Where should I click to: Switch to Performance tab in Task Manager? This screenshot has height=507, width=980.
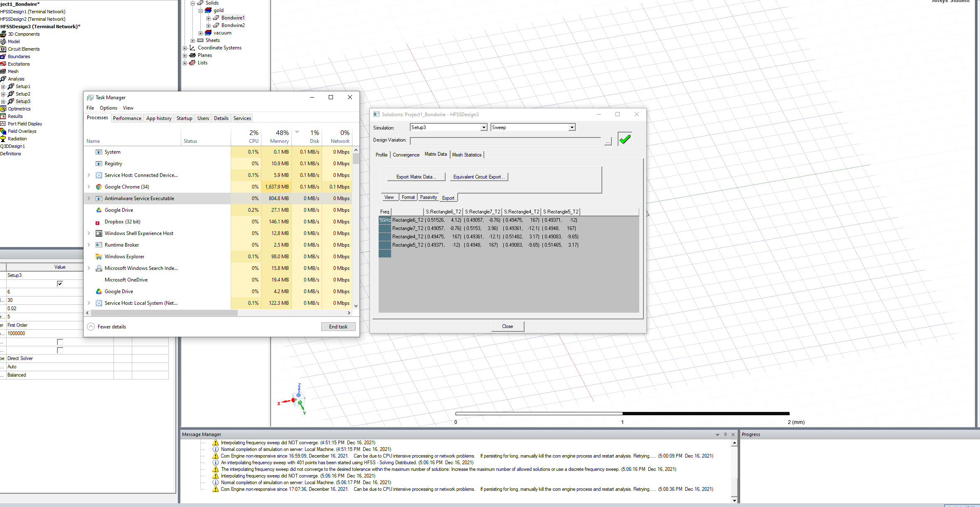[x=127, y=118]
